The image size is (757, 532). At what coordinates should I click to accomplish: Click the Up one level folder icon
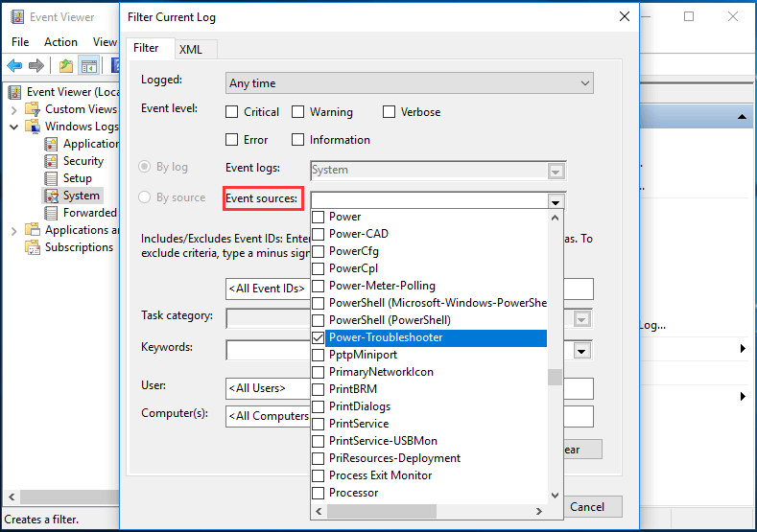(x=65, y=65)
